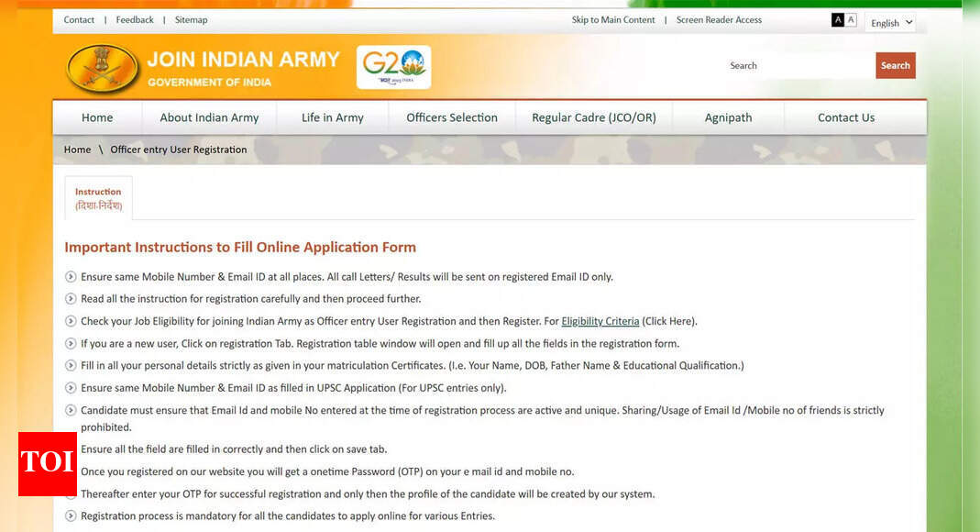Click the orange Search button
This screenshot has height=532, width=980.
click(x=895, y=65)
